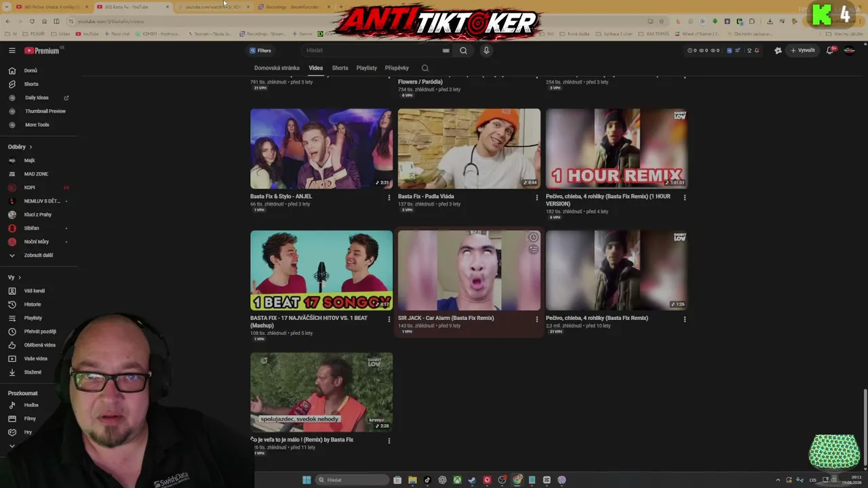Select the Videa channel tab
The height and width of the screenshot is (488, 868).
(x=316, y=68)
